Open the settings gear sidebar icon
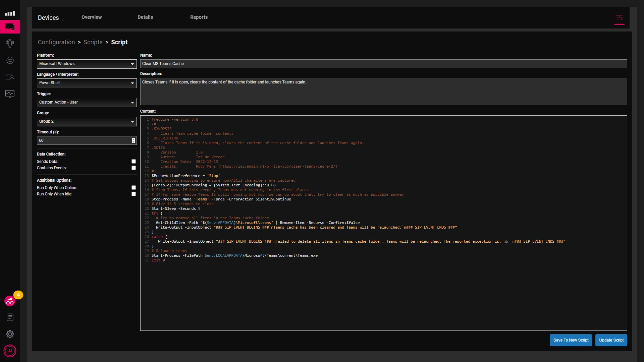Screen dimensions: 644x362 pos(10,334)
